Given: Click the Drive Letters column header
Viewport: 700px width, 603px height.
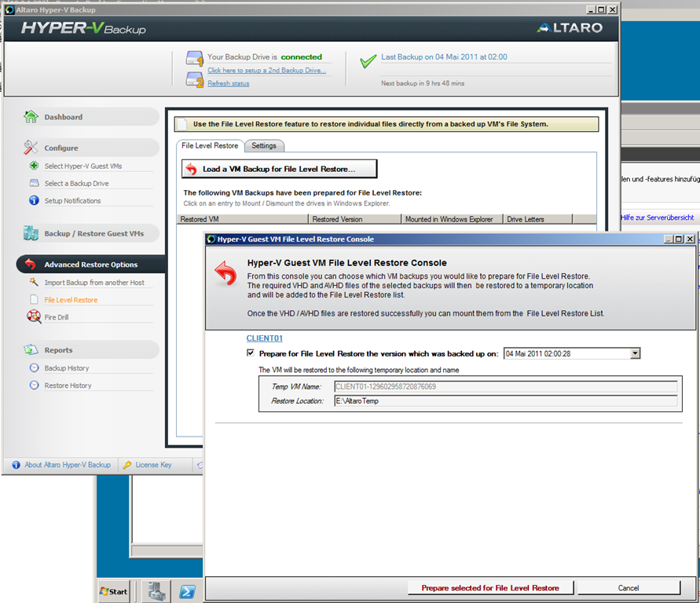Looking at the screenshot, I should tap(538, 219).
